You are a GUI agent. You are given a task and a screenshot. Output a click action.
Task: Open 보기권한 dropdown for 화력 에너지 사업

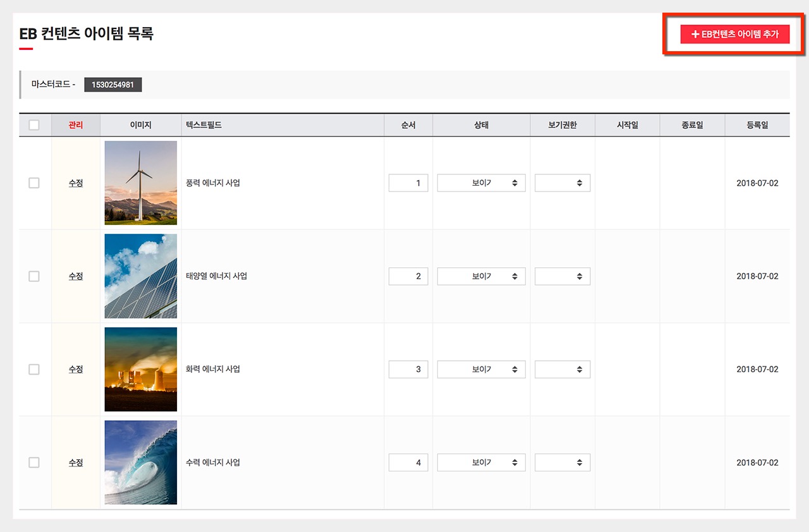coord(563,369)
